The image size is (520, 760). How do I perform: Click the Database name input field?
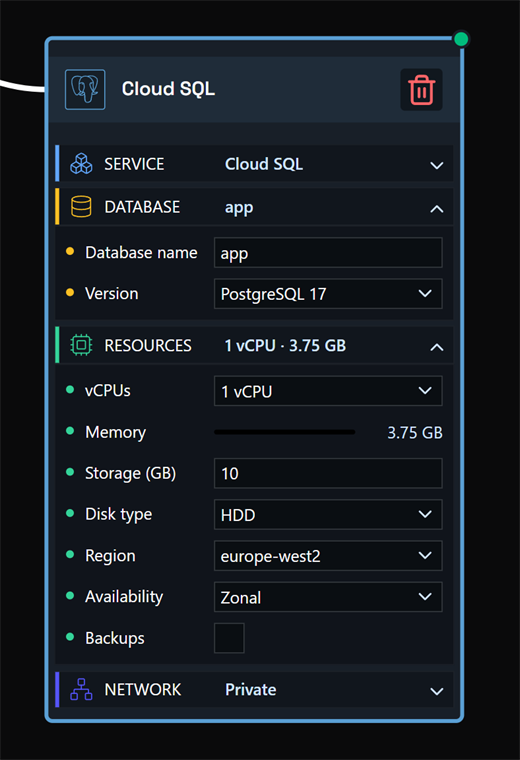tap(328, 253)
